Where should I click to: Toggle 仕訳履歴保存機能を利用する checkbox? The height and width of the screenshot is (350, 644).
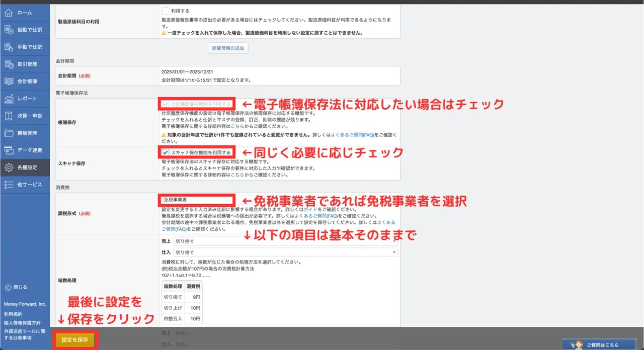point(165,104)
